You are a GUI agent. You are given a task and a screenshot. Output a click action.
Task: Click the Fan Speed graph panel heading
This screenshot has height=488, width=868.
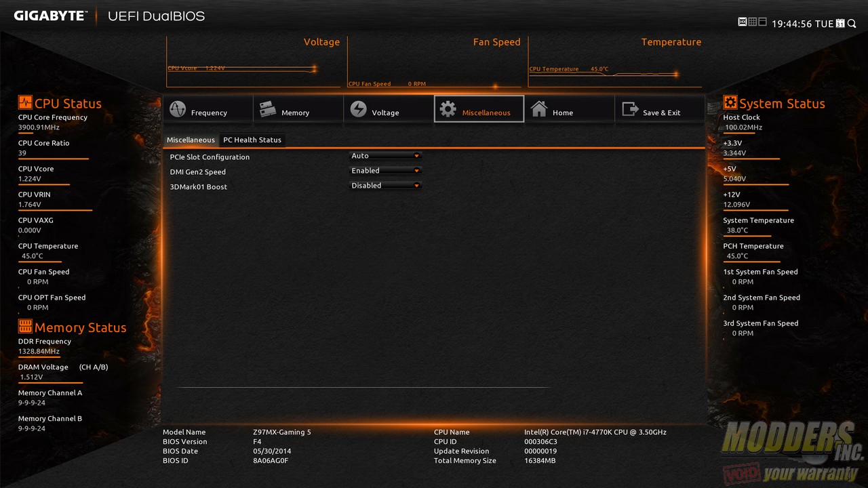(496, 42)
